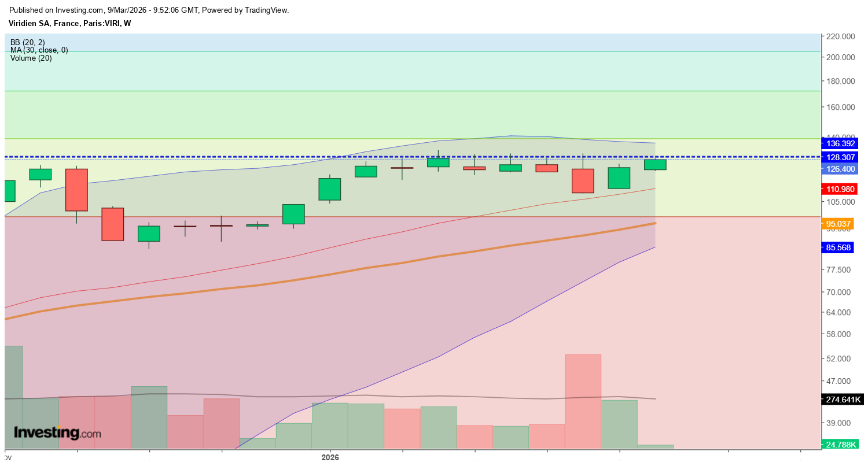This screenshot has width=868, height=466.
Task: Click the Investing.com logo watermark
Action: pyautogui.click(x=57, y=432)
